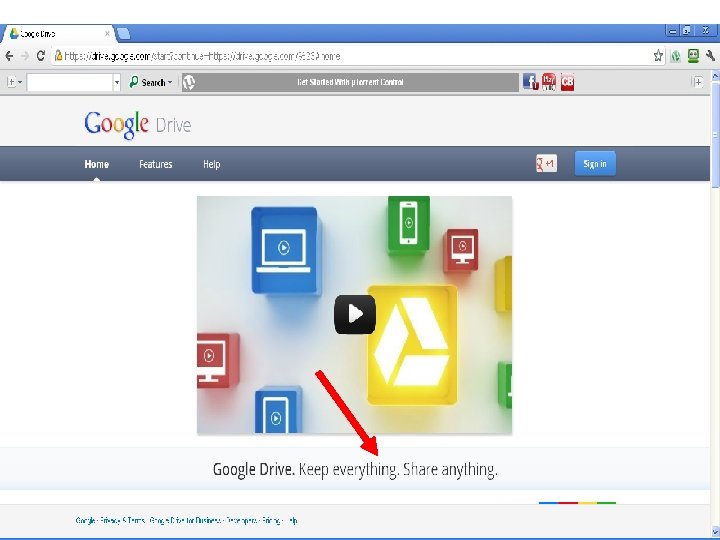Click the Google +1 button
720x540 pixels.
(x=546, y=163)
